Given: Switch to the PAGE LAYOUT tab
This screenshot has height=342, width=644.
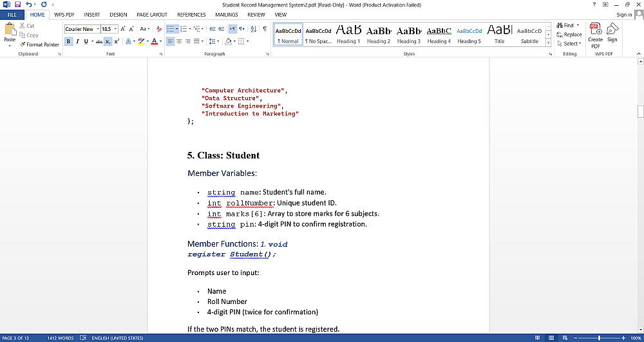Looking at the screenshot, I should tap(152, 15).
